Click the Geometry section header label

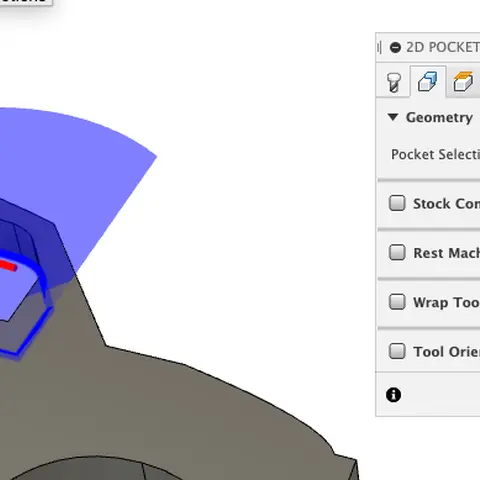click(439, 118)
